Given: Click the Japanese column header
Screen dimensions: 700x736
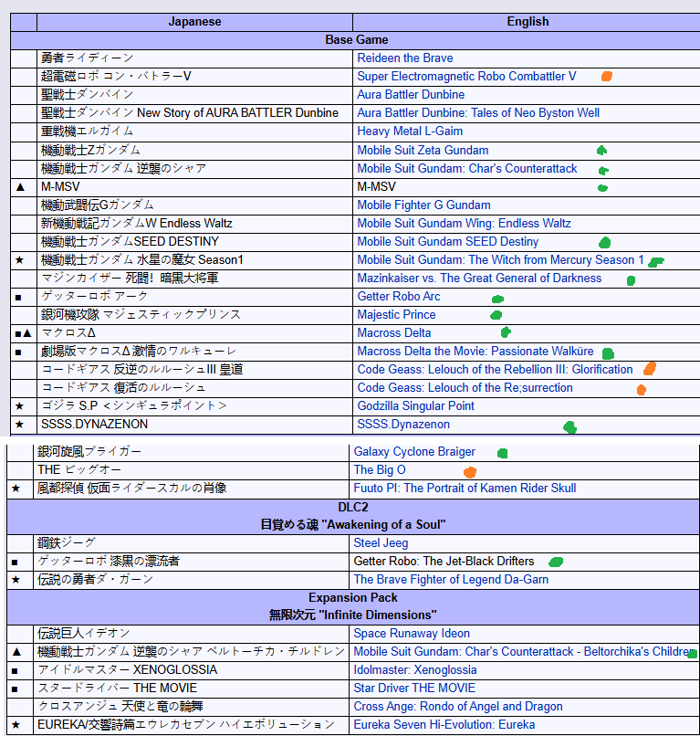Looking at the screenshot, I should pos(194,22).
